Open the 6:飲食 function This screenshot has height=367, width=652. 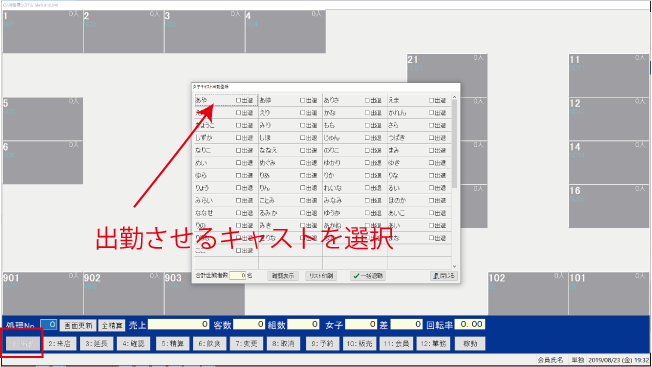[x=209, y=343]
